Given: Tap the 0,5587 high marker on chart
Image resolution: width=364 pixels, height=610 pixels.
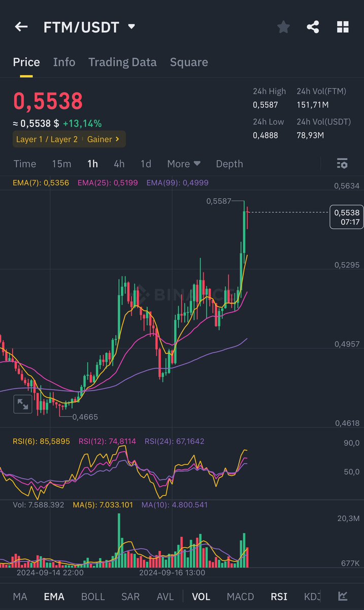Looking at the screenshot, I should [x=218, y=201].
